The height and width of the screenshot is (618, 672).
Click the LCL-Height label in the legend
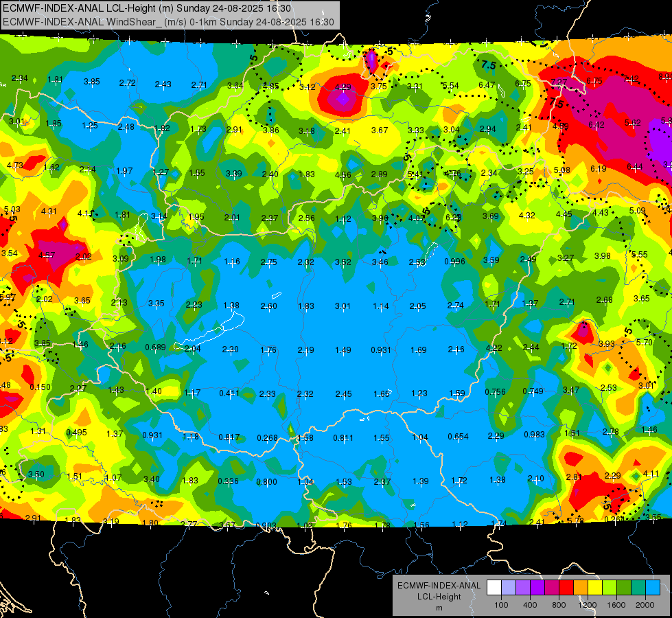click(x=439, y=597)
